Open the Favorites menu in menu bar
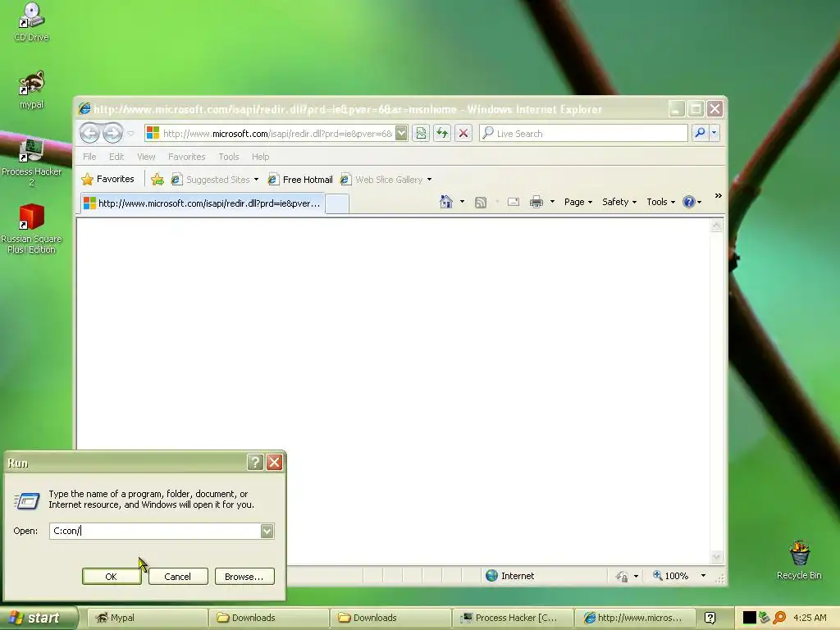Viewport: 840px width, 630px height. pos(186,157)
